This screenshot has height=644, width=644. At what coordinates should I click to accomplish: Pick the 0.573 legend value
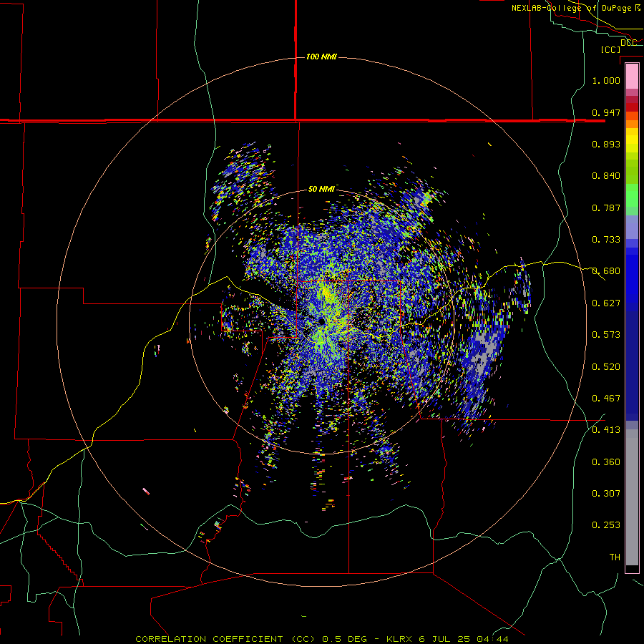606,334
